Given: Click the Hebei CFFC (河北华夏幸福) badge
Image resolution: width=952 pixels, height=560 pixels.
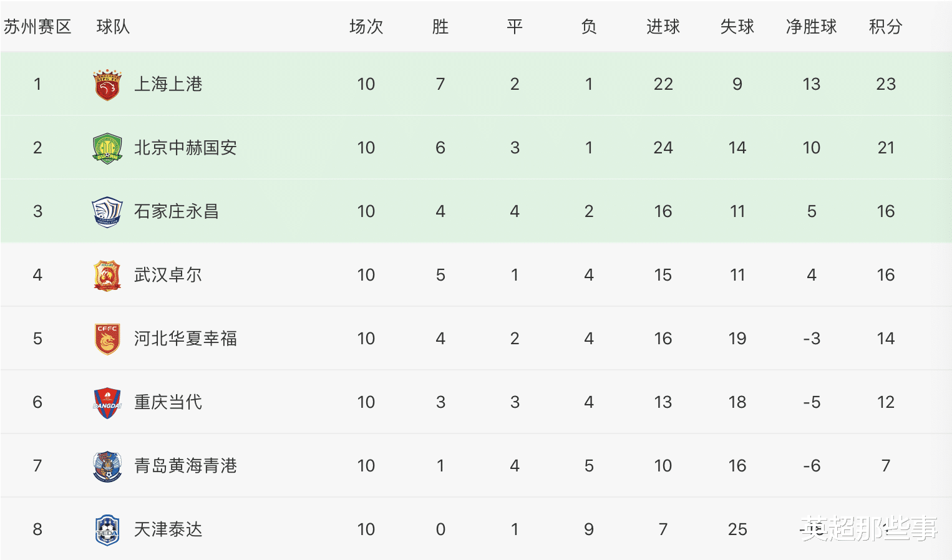Looking at the screenshot, I should (107, 339).
